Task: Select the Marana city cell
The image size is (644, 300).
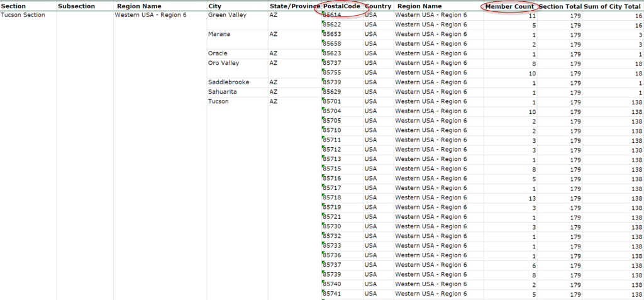Action: [219, 35]
